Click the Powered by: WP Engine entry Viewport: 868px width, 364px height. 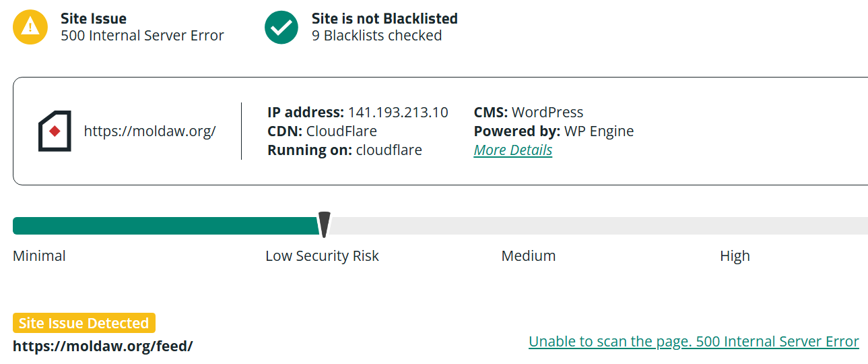554,131
